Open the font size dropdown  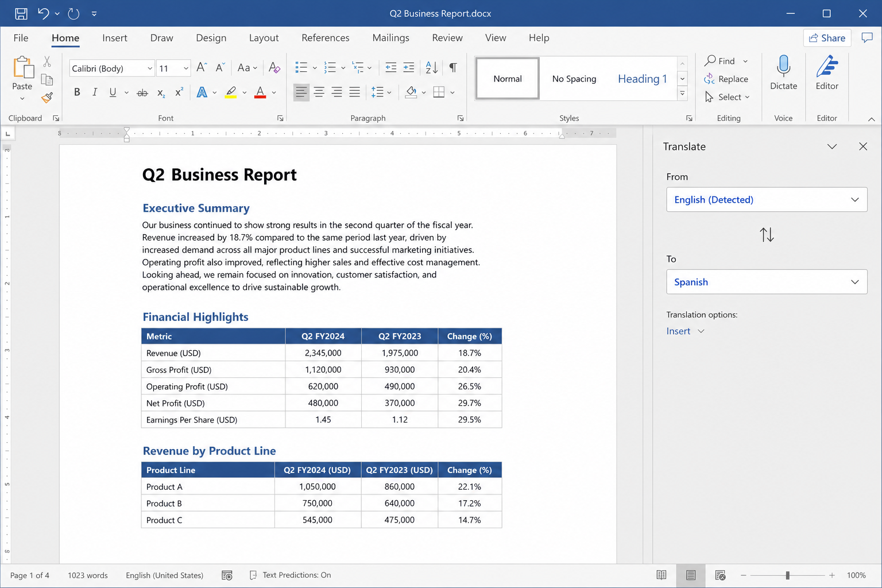186,68
